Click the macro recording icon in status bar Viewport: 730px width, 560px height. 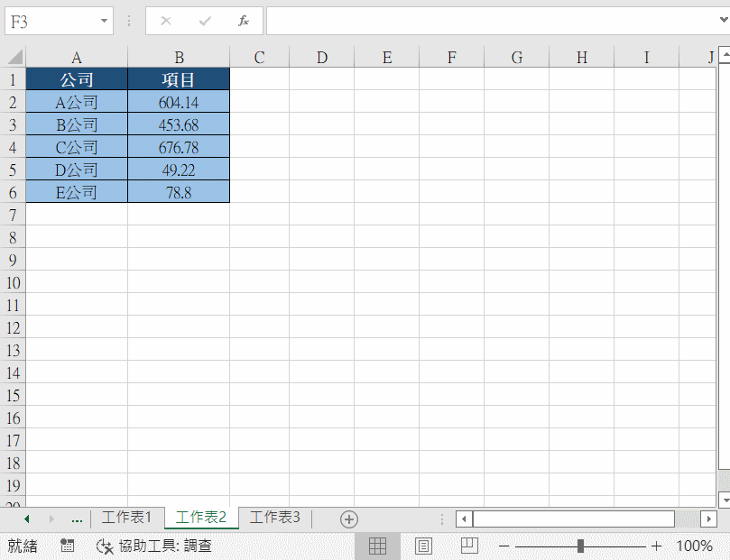click(67, 545)
